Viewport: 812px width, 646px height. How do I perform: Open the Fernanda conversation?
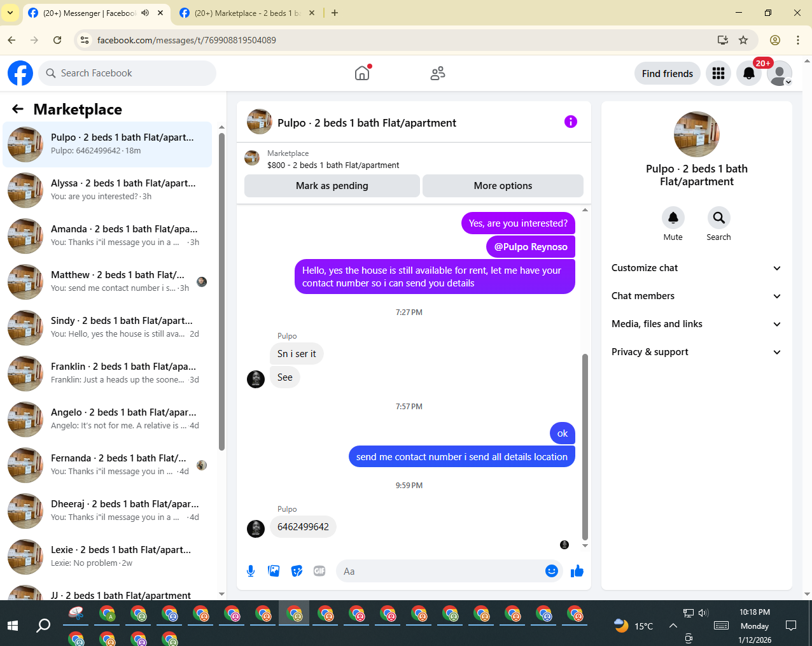click(107, 465)
